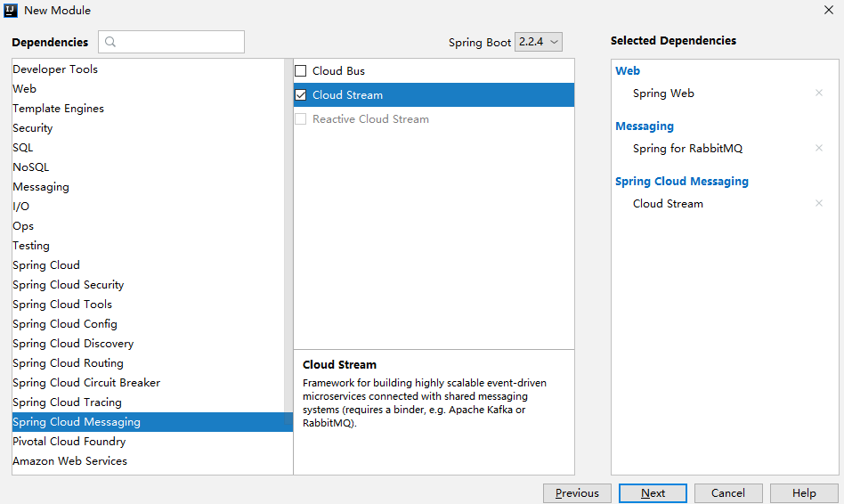Click the Next button
Screen dimensions: 844x504
[653, 493]
